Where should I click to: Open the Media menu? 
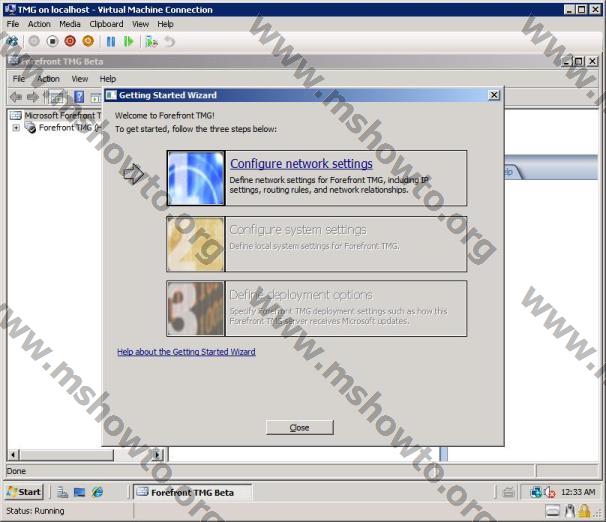[x=70, y=24]
